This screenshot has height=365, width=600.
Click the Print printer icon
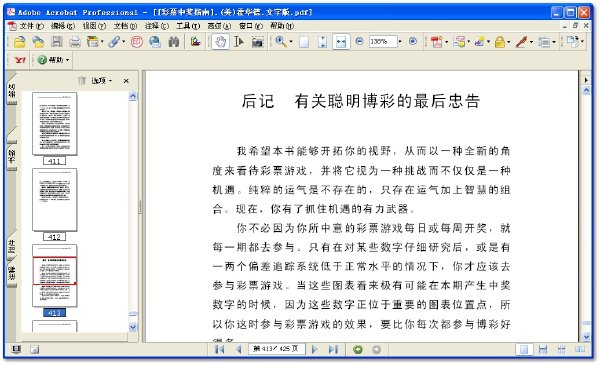click(75, 42)
